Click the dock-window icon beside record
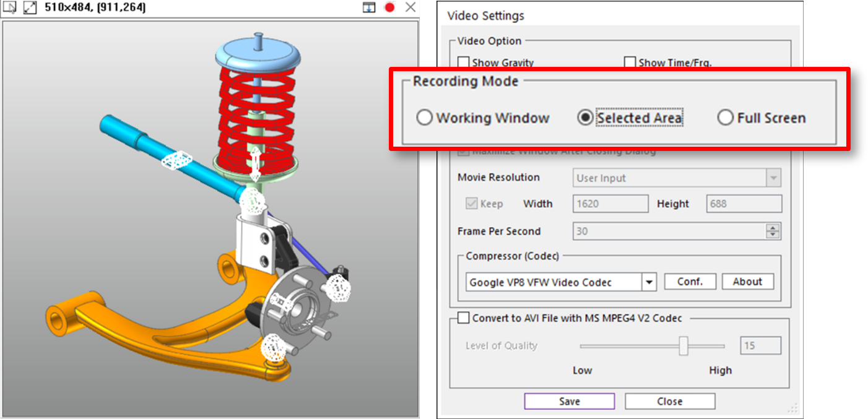Screen dimensions: 868x419 click(369, 7)
